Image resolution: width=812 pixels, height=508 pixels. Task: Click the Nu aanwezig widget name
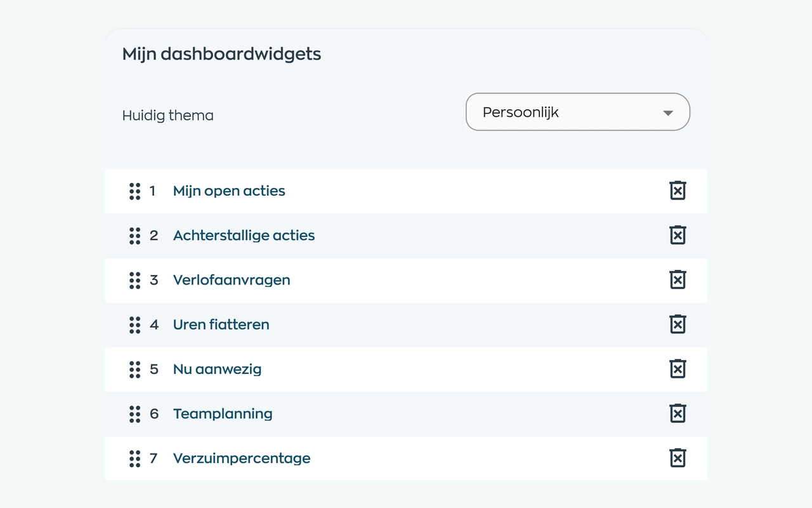coord(217,369)
